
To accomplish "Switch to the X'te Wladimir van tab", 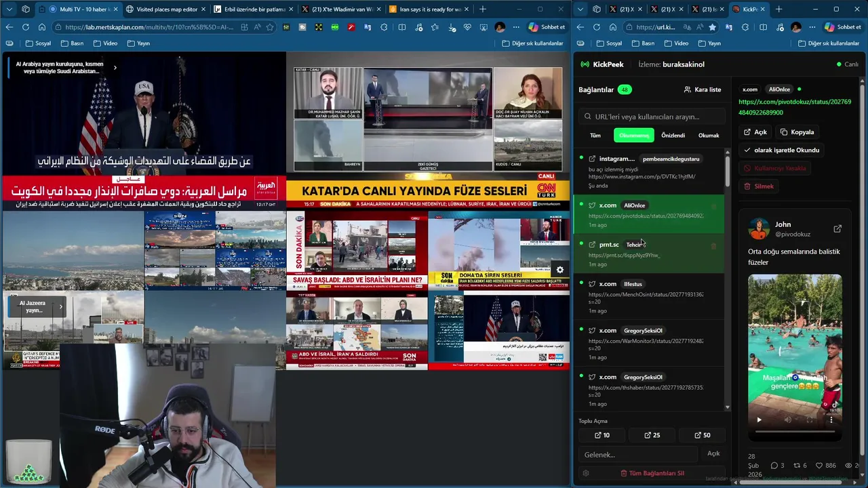I will 342,9.
